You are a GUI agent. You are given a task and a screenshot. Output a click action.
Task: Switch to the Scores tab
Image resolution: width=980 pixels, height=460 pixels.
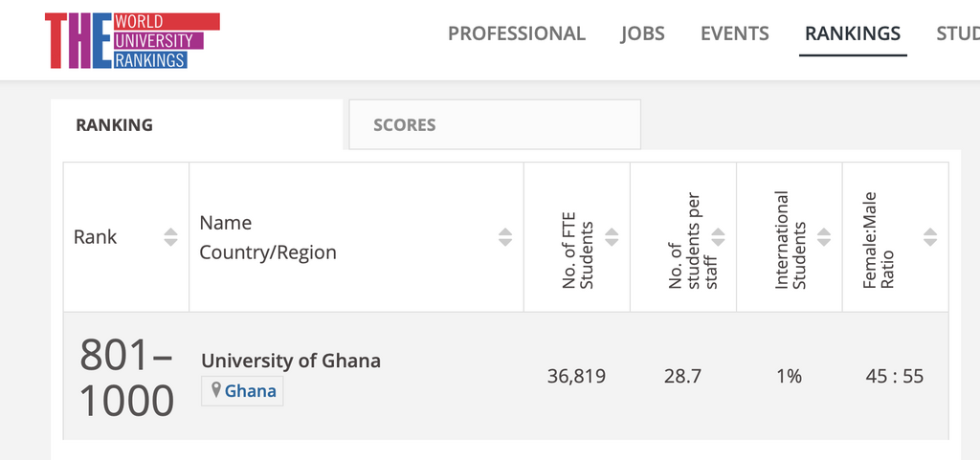tap(495, 125)
